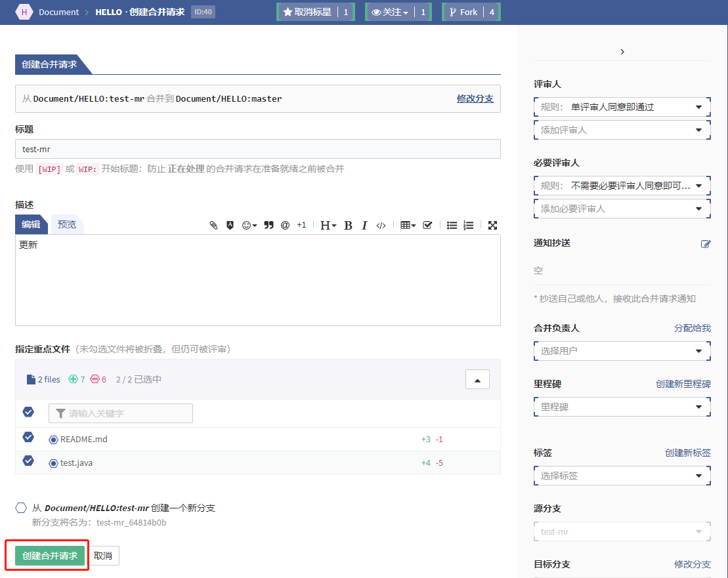
Task: Click the attachment paperclip icon
Action: click(213, 225)
